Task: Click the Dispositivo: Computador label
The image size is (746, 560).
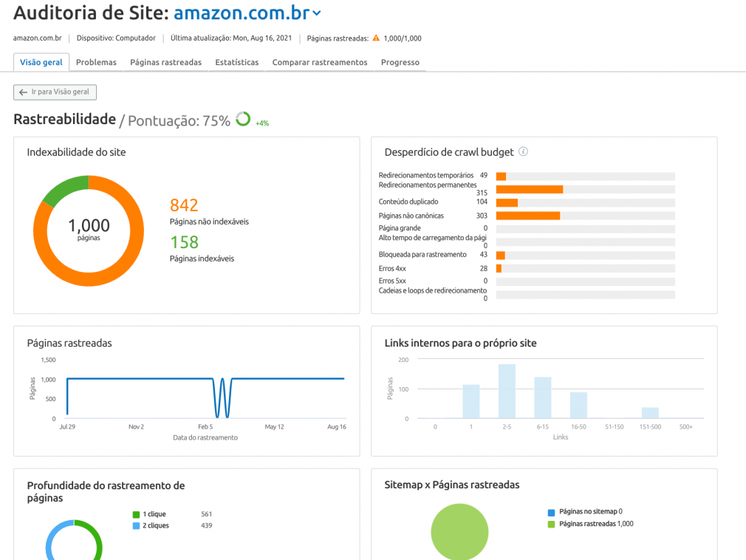Action: (x=116, y=38)
